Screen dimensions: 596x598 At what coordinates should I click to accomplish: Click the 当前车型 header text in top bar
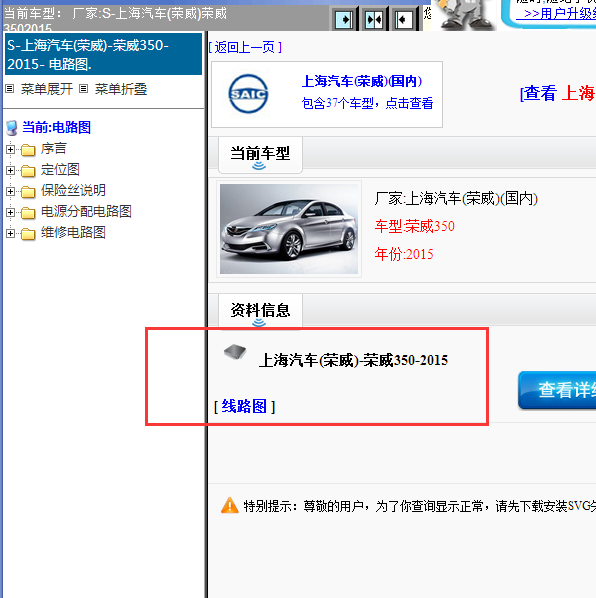tap(115, 18)
